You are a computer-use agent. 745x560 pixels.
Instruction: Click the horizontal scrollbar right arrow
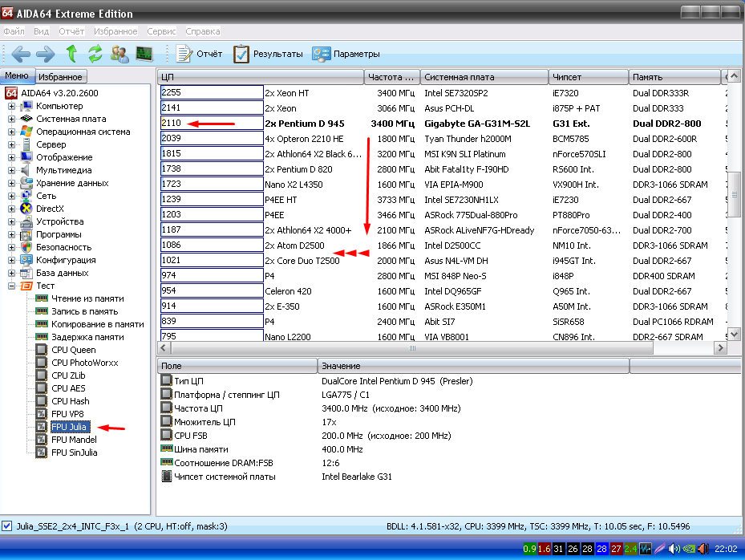click(720, 348)
